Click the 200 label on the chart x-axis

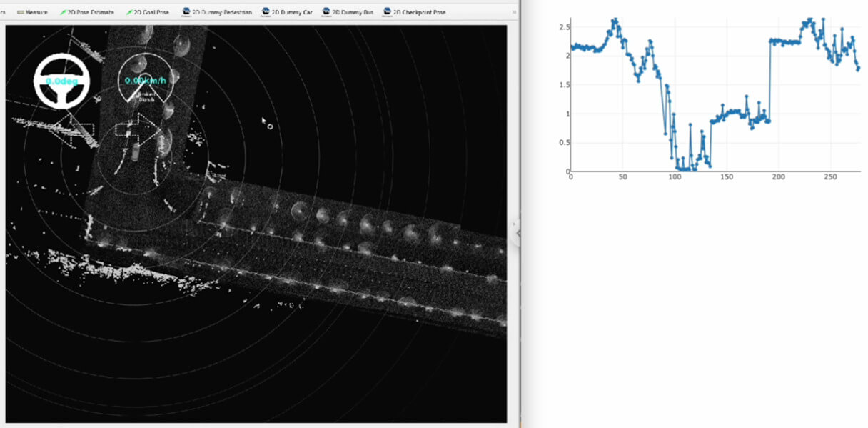pyautogui.click(x=778, y=177)
